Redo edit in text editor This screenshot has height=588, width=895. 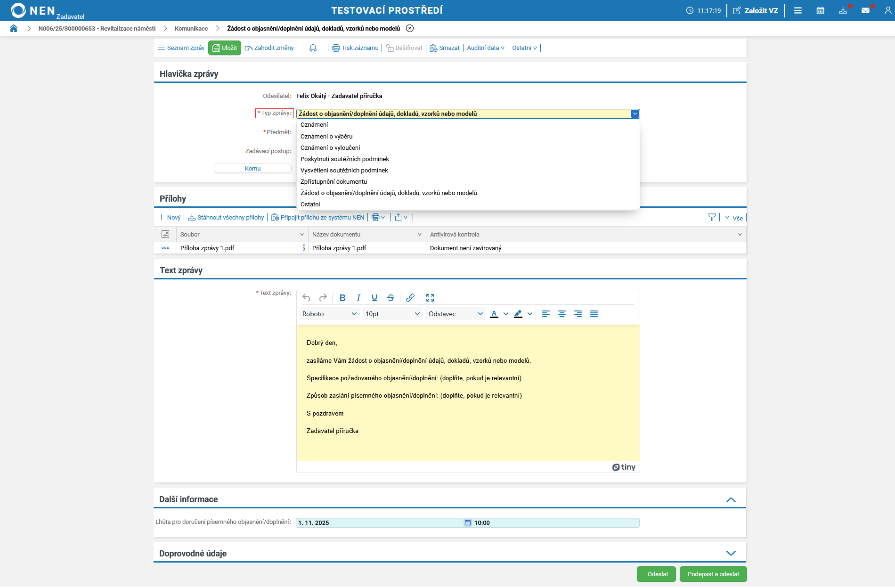click(x=323, y=298)
